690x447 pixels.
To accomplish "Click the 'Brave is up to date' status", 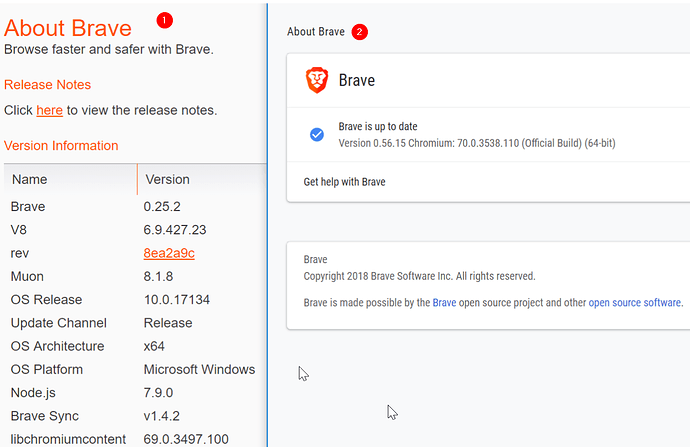I will 378,127.
